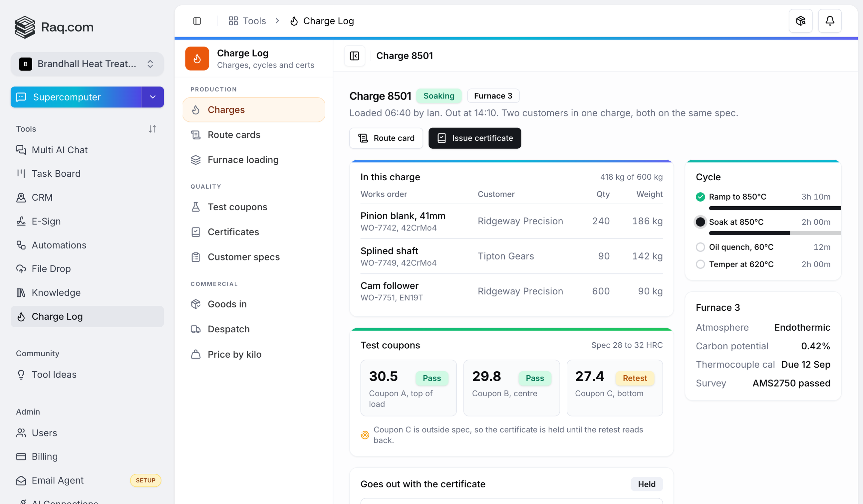Open notifications bell icon
Viewport: 863px width, 504px height.
(829, 21)
